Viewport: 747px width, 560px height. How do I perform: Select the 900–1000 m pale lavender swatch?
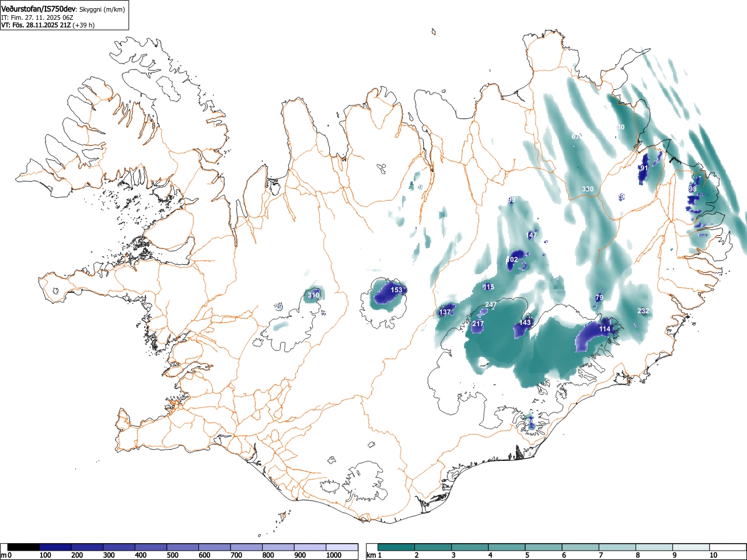pos(310,547)
